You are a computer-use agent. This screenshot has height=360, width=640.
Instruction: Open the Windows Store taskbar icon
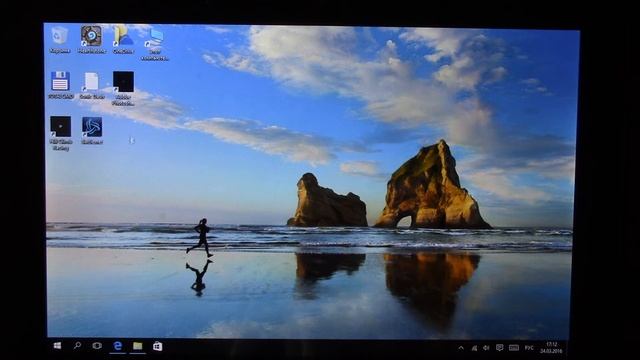pos(158,346)
